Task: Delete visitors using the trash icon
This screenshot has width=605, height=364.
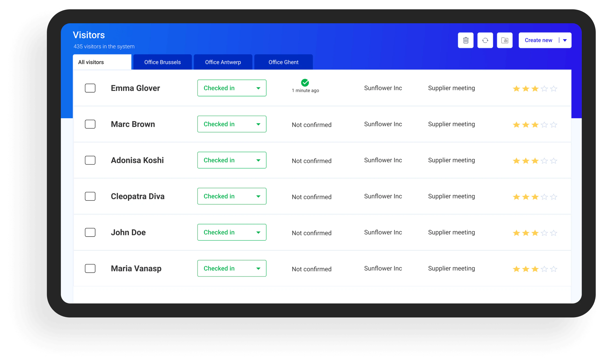Action: click(465, 40)
